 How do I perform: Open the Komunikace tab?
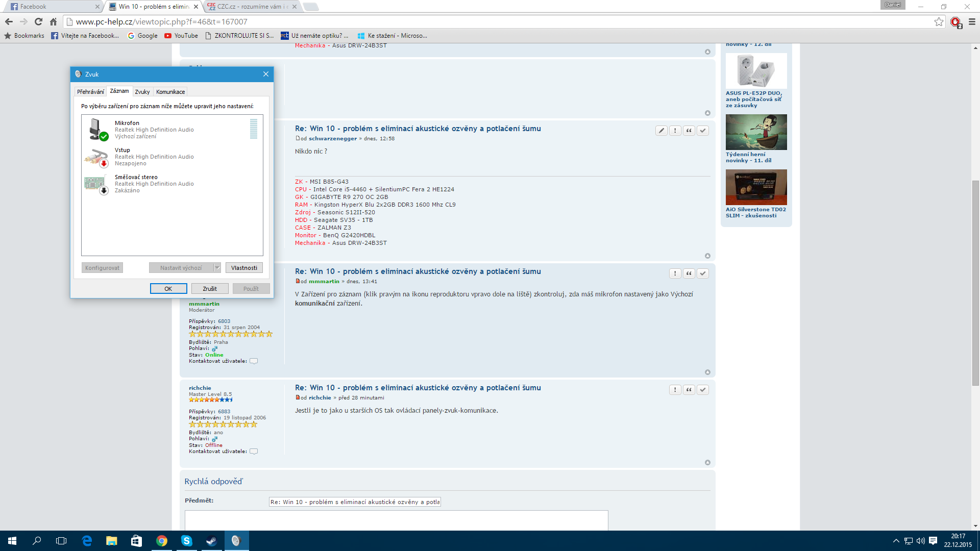pos(170,92)
